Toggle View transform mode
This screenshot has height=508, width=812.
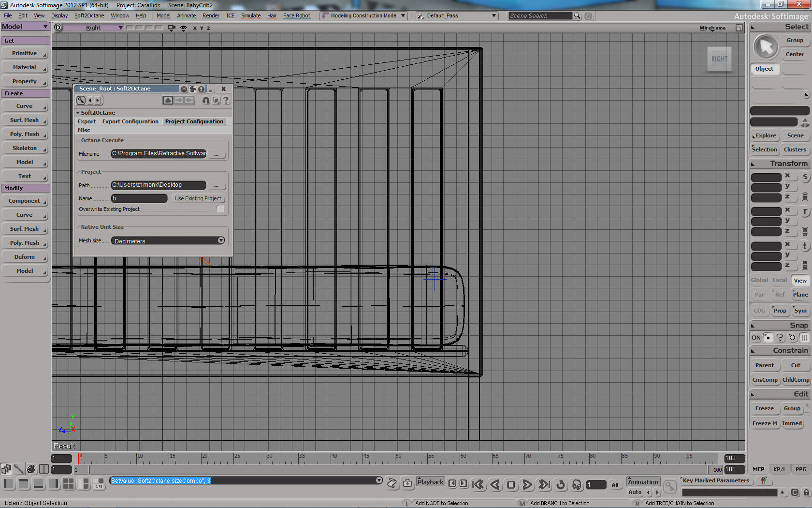(x=800, y=281)
